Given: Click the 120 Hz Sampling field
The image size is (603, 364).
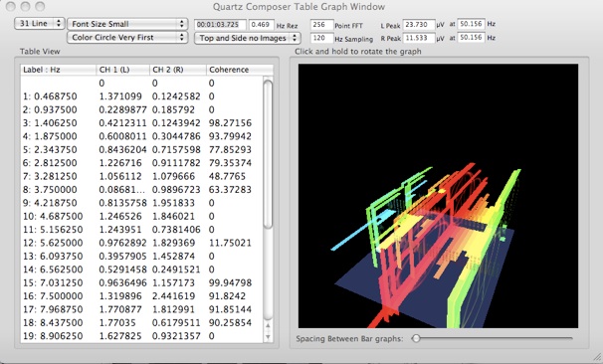Looking at the screenshot, I should (321, 38).
